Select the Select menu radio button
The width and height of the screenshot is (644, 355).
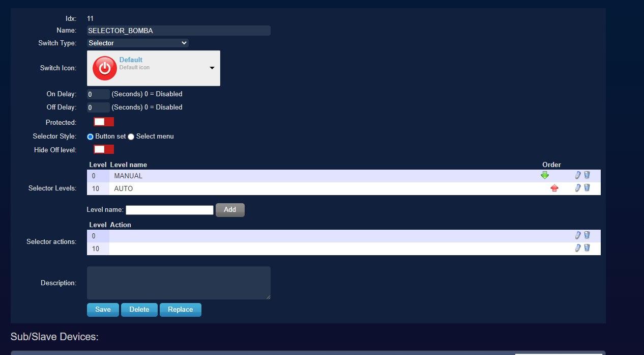click(131, 136)
